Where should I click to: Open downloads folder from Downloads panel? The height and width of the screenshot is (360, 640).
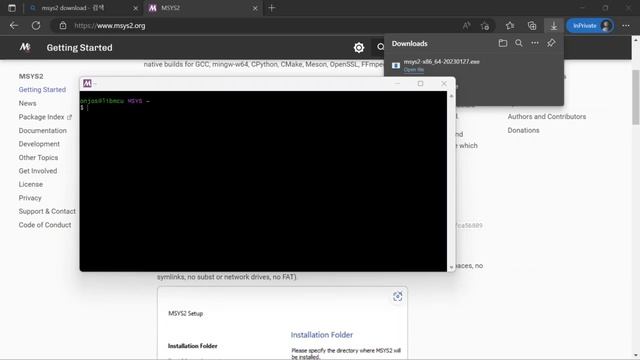pyautogui.click(x=503, y=43)
